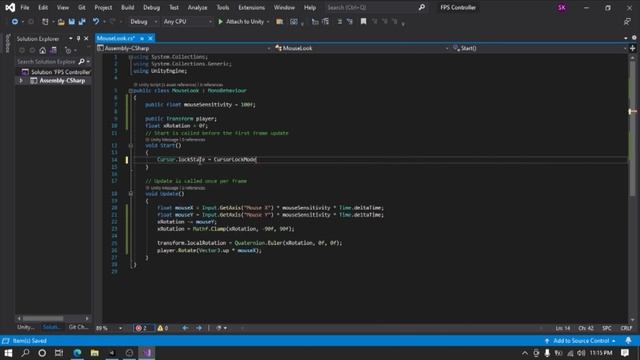Viewport: 640px width, 360px height.
Task: Open the Any CPU platform dropdown
Action: coord(187,22)
